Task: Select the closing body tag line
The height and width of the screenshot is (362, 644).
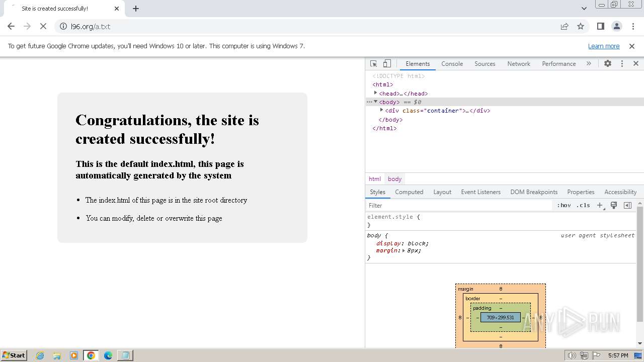Action: coord(390,120)
